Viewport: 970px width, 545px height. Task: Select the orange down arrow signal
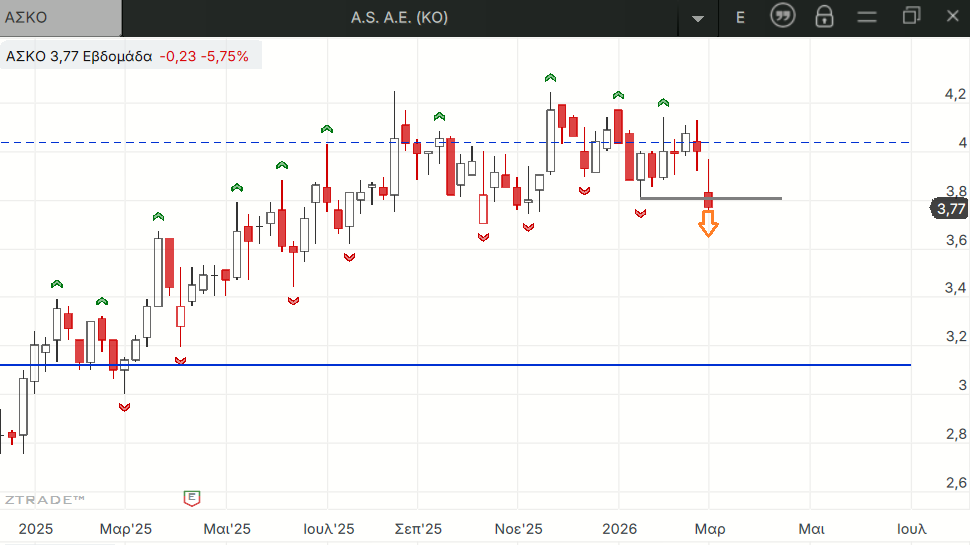(708, 223)
